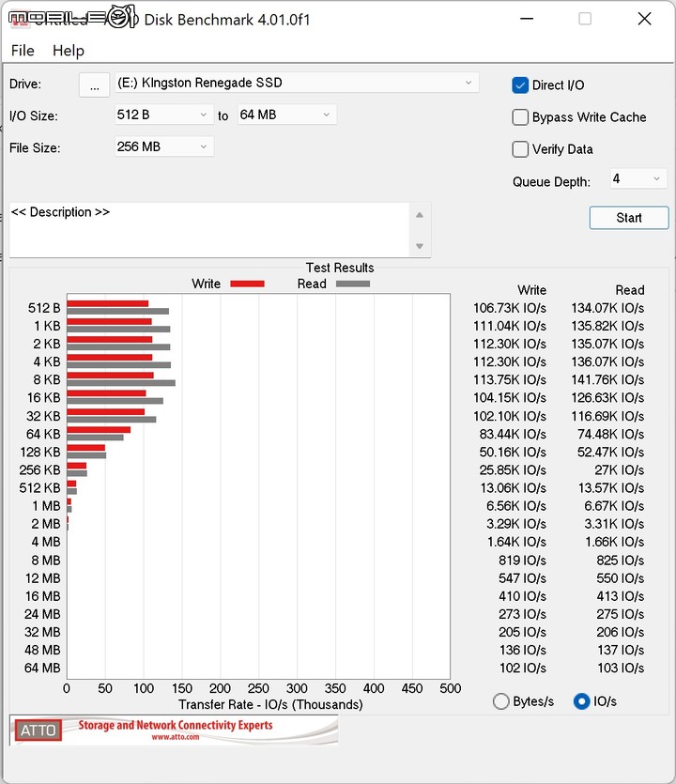Screen dimensions: 676x784
Task: Click the drive browse button
Action: (x=94, y=85)
